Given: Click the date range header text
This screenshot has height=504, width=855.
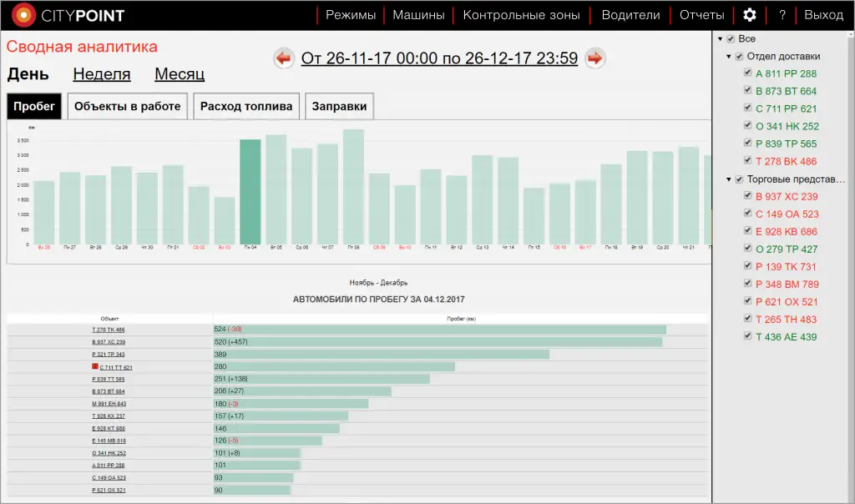Looking at the screenshot, I should tap(439, 58).
